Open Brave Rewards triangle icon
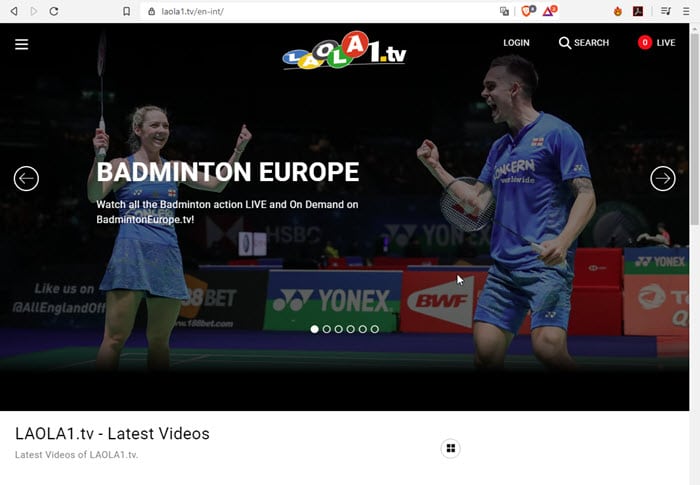 pyautogui.click(x=550, y=11)
